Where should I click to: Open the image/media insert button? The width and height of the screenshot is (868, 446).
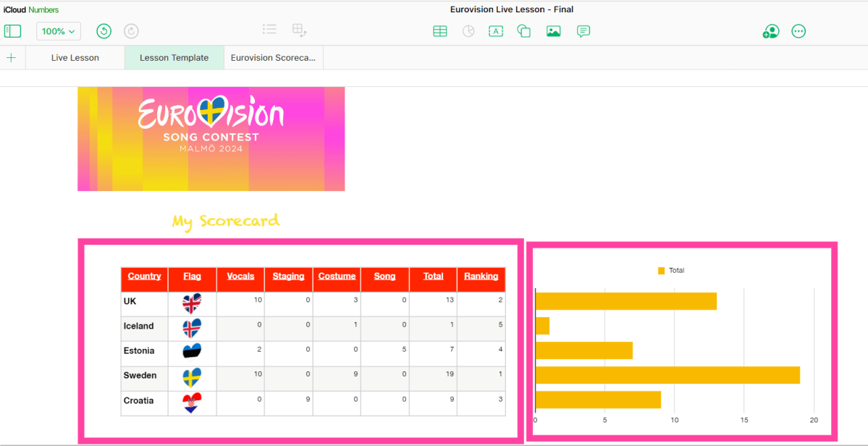point(553,31)
